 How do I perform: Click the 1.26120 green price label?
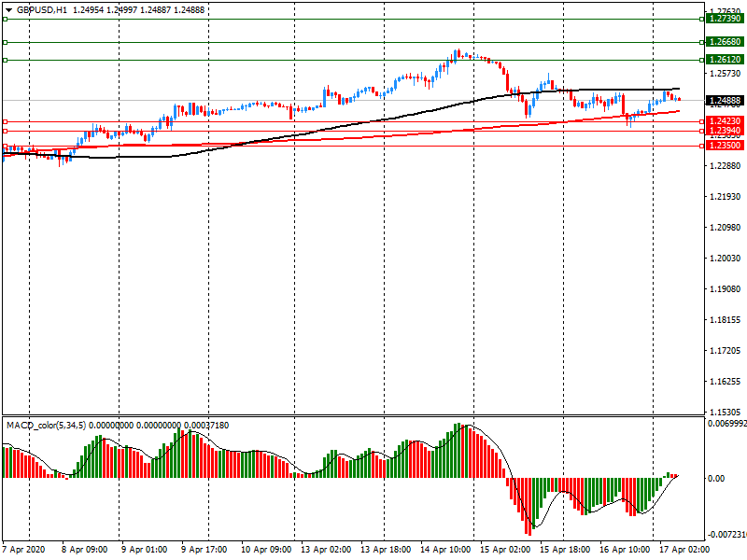tap(725, 60)
